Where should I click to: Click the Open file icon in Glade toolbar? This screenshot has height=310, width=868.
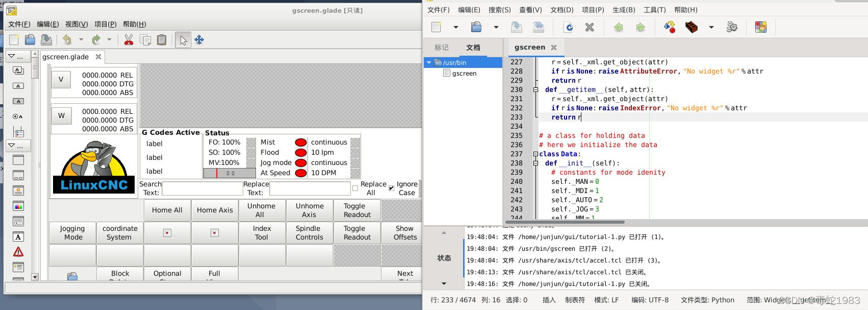[30, 40]
